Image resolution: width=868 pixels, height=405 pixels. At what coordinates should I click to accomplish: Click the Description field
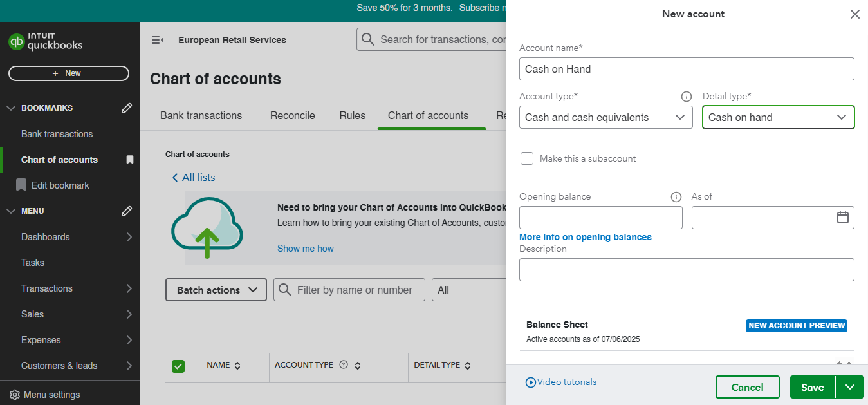click(687, 270)
